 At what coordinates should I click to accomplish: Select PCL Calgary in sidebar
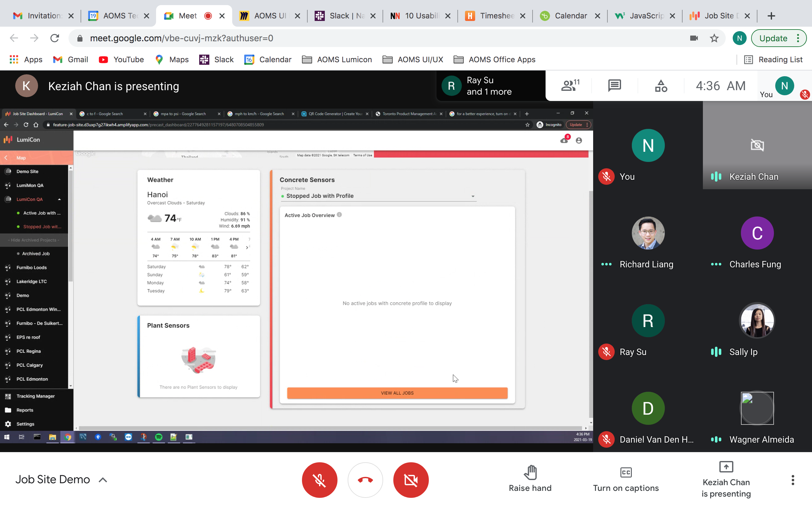[x=29, y=365]
